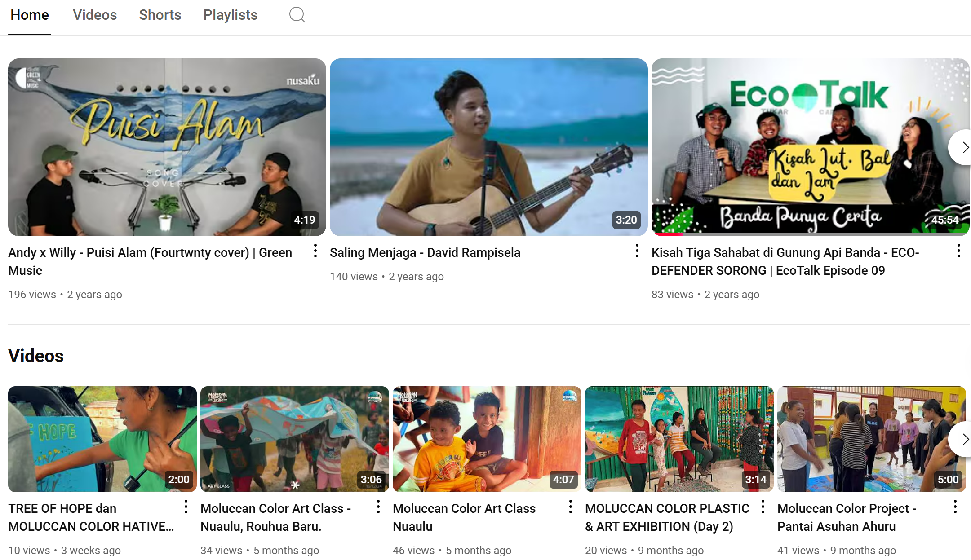
Task: Open three-dot menu for TREE OF HOPE video
Action: point(186,507)
